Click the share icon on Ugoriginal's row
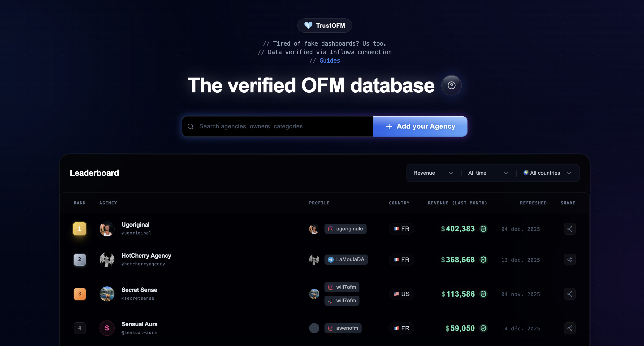 [570, 229]
